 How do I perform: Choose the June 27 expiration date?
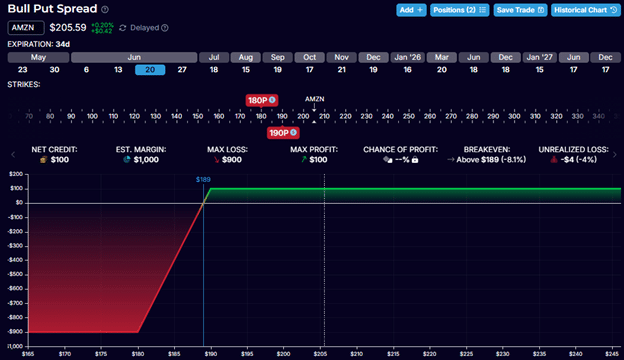pyautogui.click(x=182, y=70)
